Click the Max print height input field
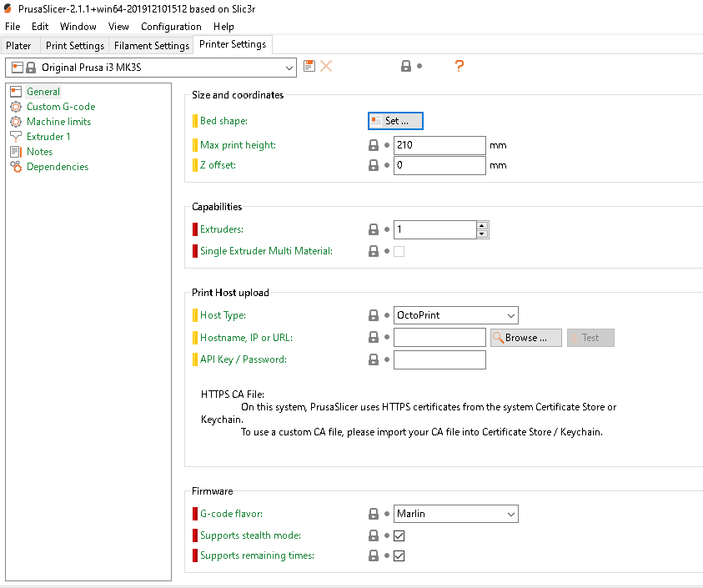The width and height of the screenshot is (703, 588). click(439, 145)
